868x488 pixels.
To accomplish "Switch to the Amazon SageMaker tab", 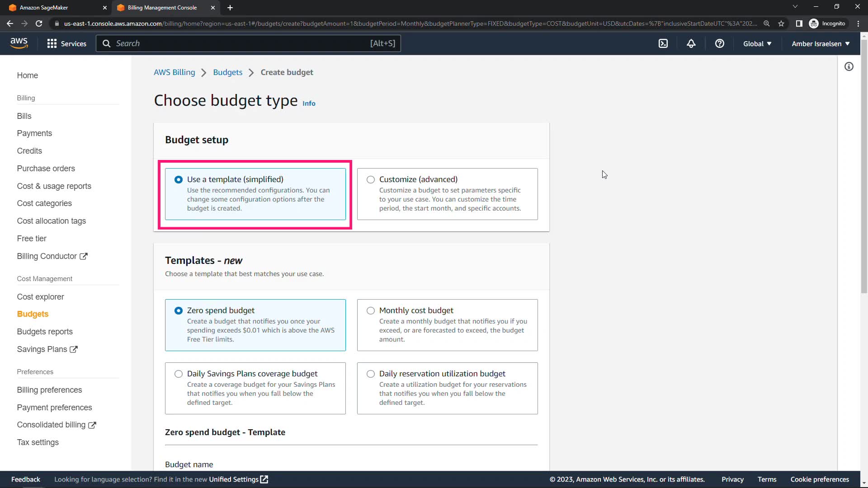I will pyautogui.click(x=54, y=8).
